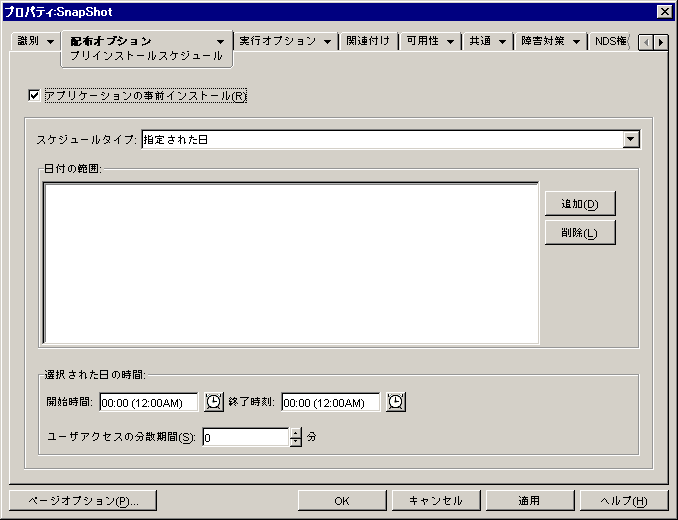Switch to the 関連付け tab

pos(368,41)
